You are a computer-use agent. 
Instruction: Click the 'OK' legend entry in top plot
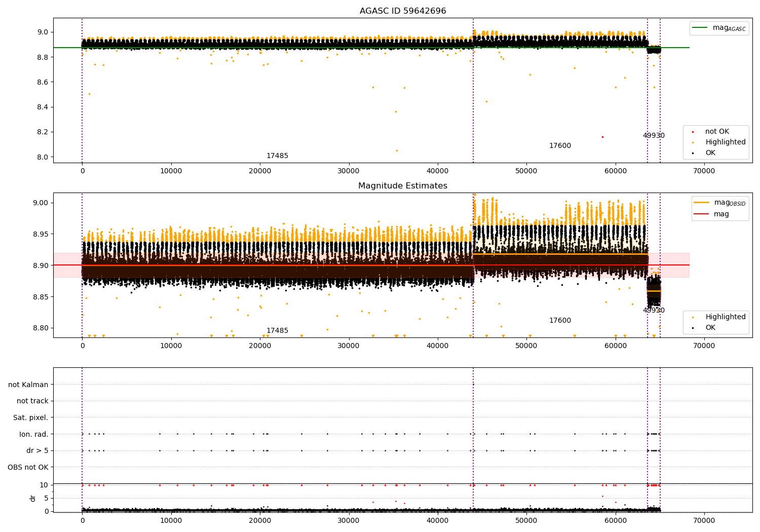[710, 153]
